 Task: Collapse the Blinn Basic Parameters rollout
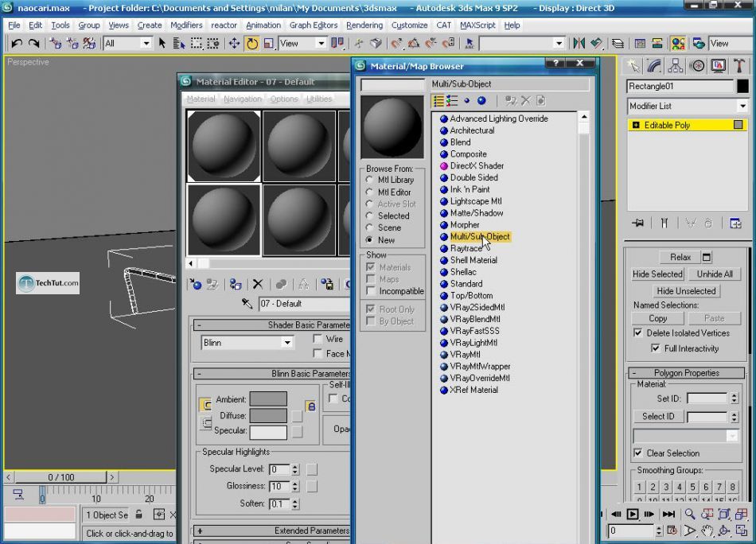pyautogui.click(x=271, y=374)
